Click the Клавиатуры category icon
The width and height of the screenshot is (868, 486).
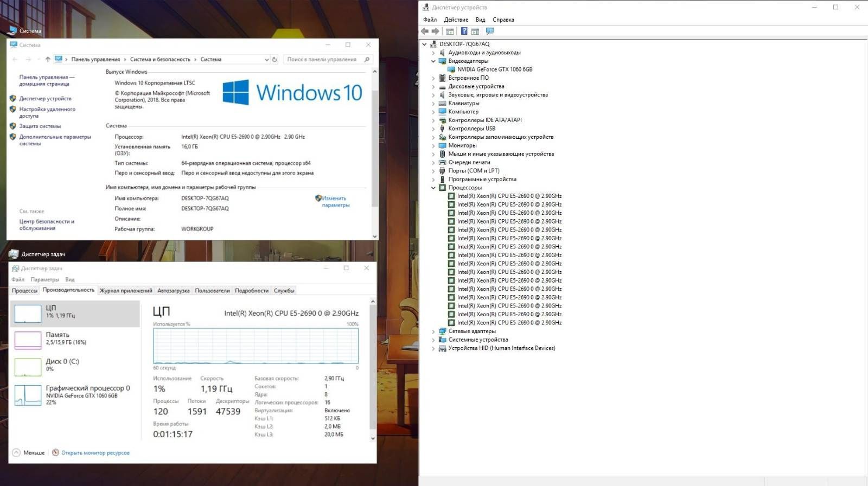(442, 103)
